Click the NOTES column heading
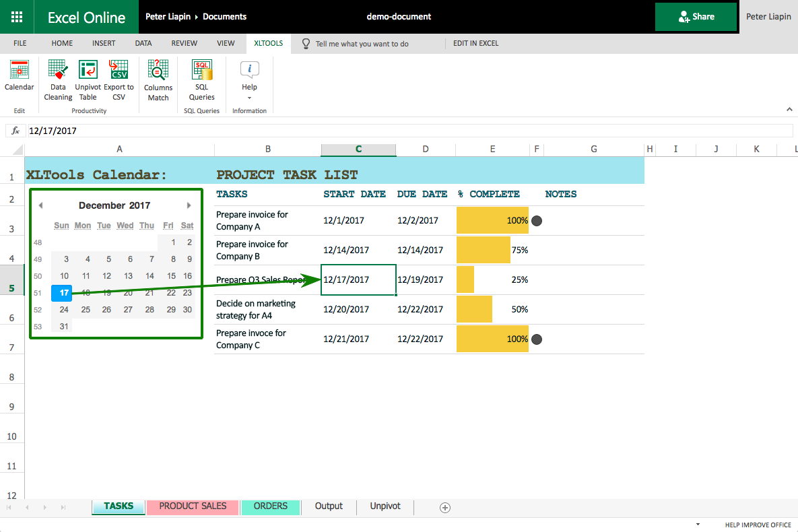798x532 pixels. [561, 194]
